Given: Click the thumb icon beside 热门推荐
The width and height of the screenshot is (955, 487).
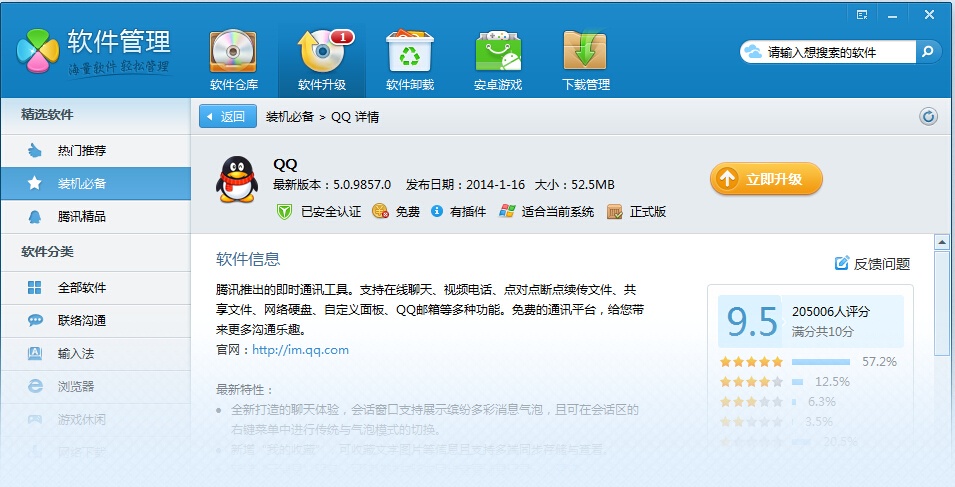Looking at the screenshot, I should click(x=35, y=150).
